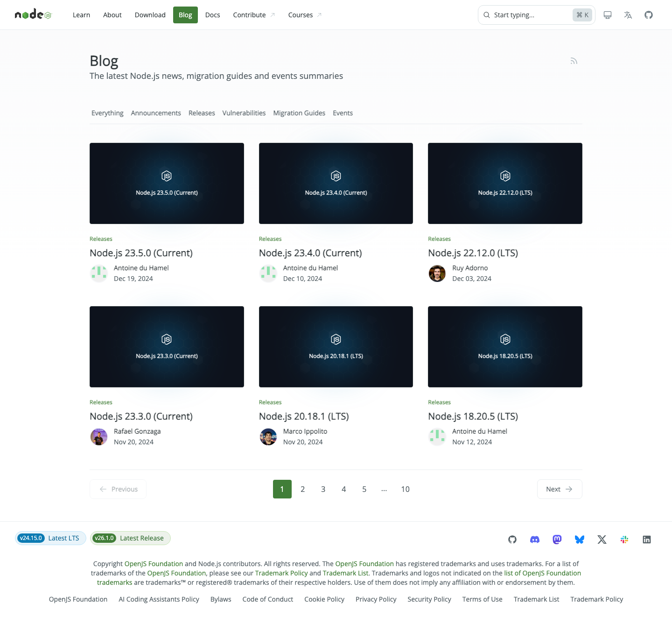Click Ruy Adorno's avatar photo
The image size is (672, 617).
[x=437, y=273]
